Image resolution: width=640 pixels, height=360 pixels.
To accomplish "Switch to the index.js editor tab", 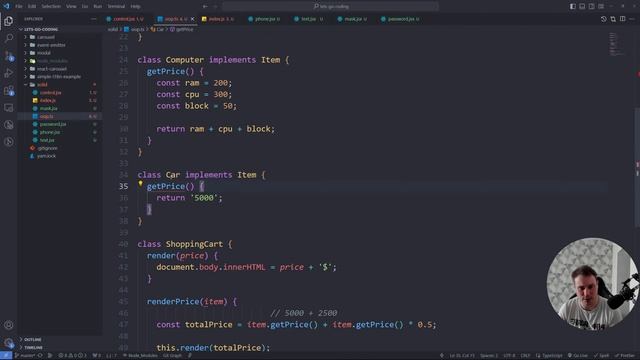I will click(221, 19).
